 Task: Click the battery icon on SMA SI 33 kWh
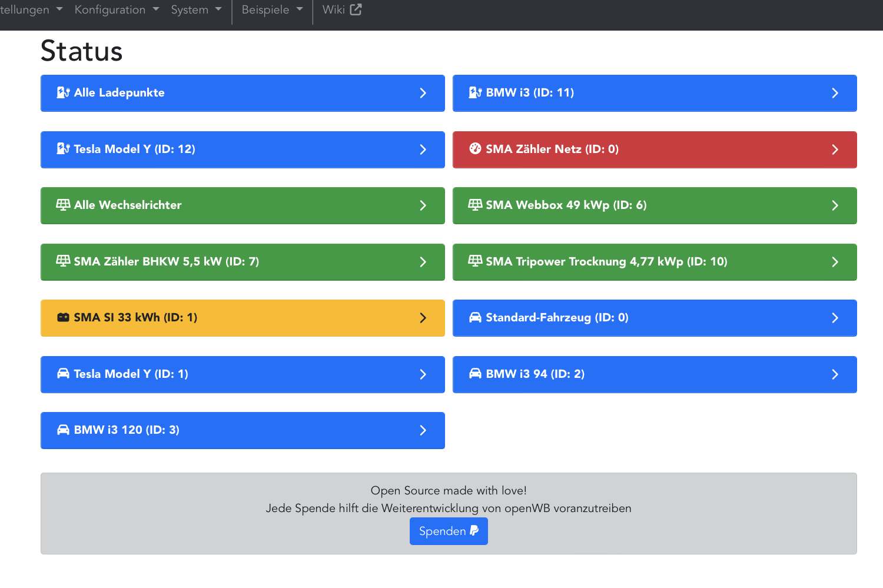click(63, 317)
